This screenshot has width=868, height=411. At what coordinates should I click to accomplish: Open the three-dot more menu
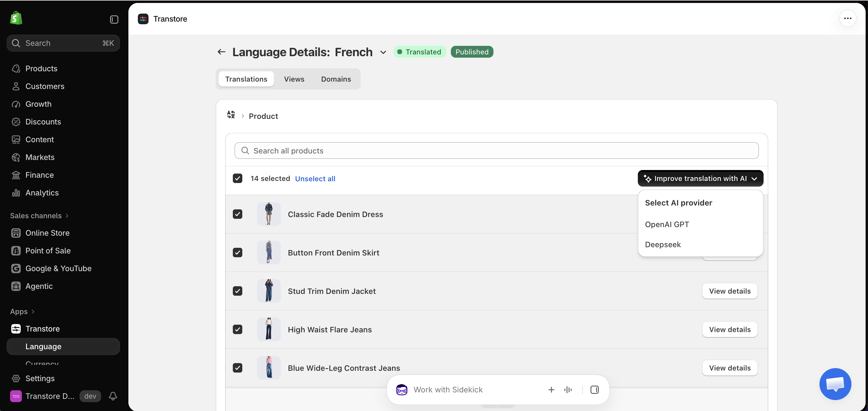tap(848, 19)
